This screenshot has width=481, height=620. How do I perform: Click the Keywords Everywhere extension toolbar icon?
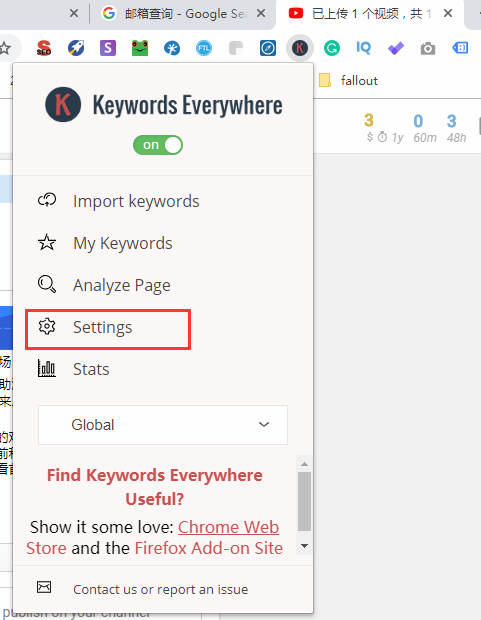pos(299,48)
